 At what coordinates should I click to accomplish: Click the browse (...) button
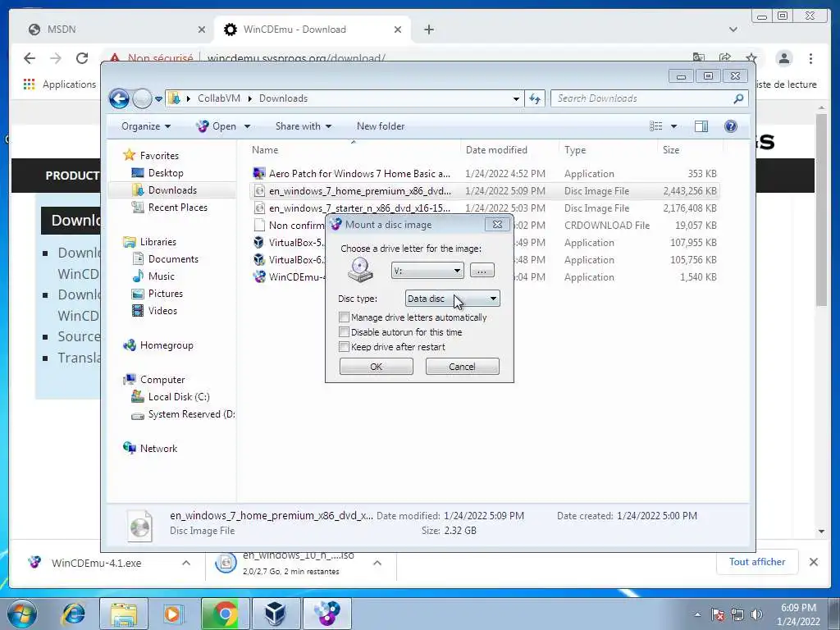coord(482,271)
